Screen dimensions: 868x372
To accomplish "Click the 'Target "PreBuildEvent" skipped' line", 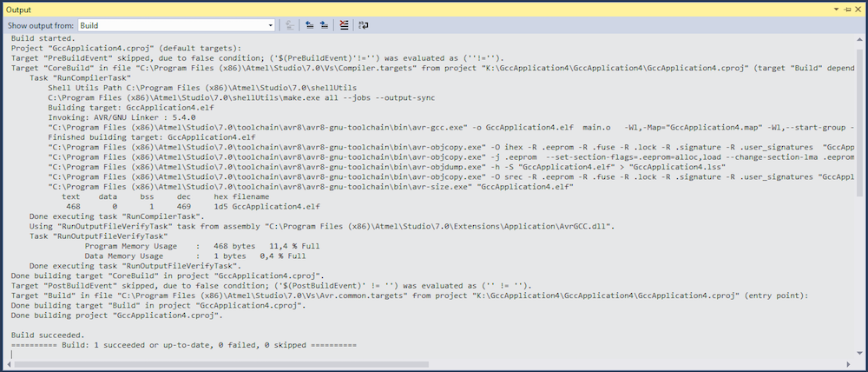I will pyautogui.click(x=257, y=58).
